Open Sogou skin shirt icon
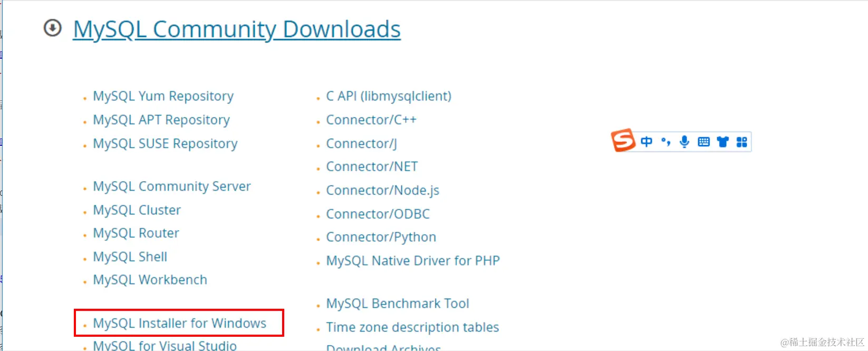Screen dimensions: 868x351 pos(722,141)
